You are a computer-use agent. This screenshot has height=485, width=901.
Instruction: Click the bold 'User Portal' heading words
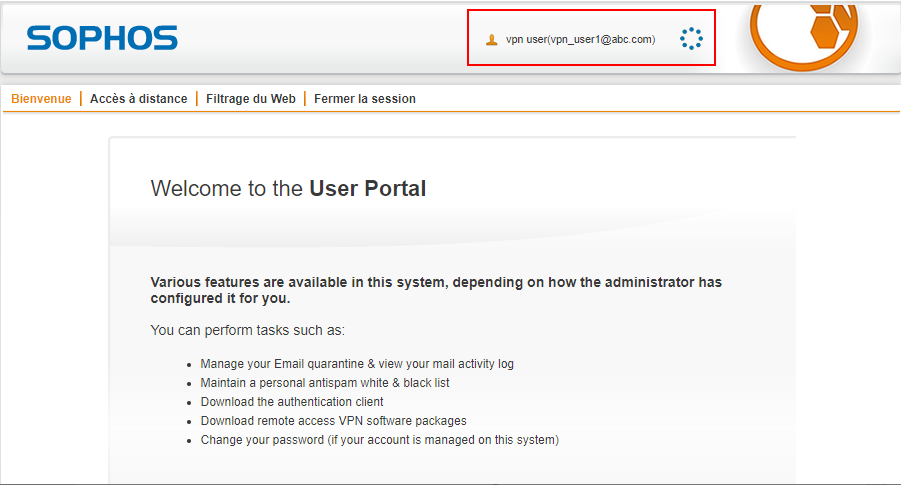[368, 188]
